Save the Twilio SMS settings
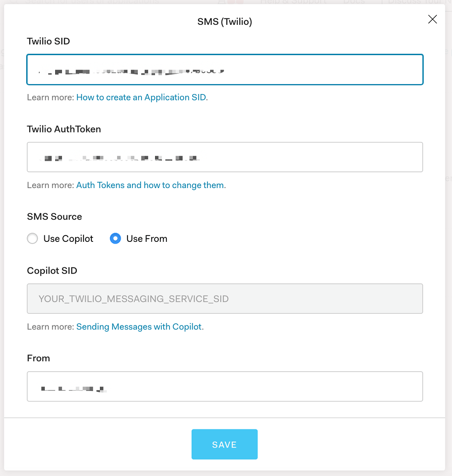This screenshot has width=452, height=476. (225, 444)
